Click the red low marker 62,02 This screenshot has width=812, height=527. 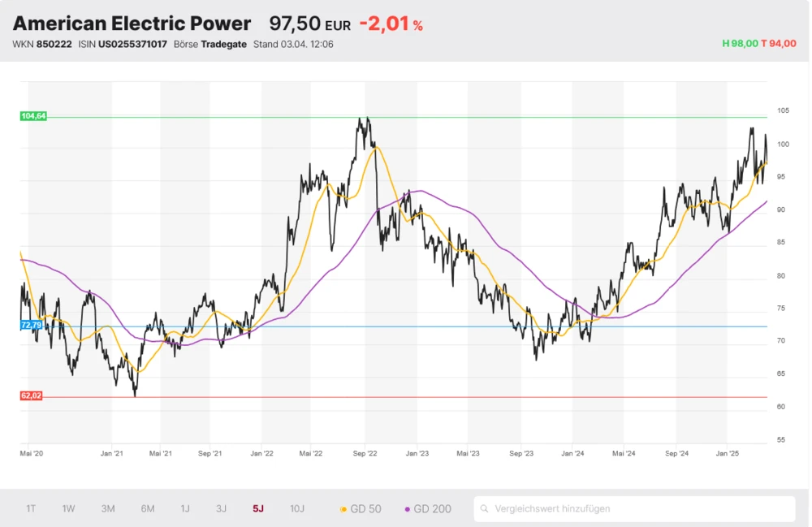(x=32, y=397)
